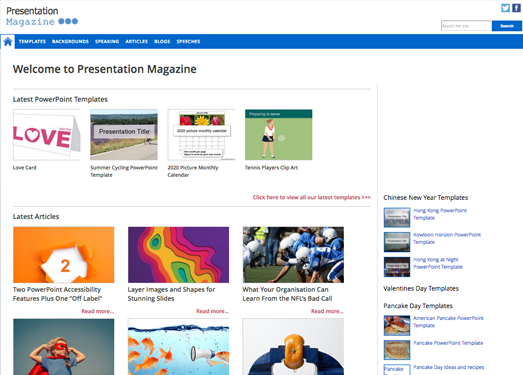Click Kowloon Horizon template thumbnail
Screen dimensions: 523x375
point(397,242)
